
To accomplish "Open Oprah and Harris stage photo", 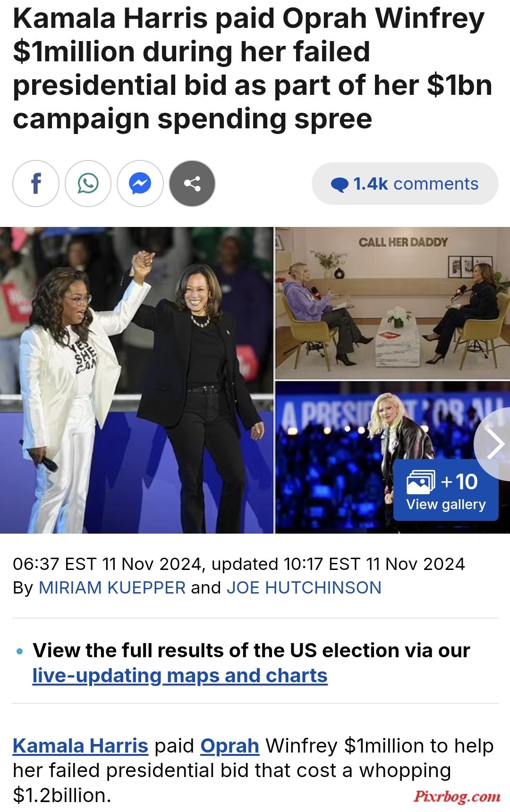I will (136, 380).
